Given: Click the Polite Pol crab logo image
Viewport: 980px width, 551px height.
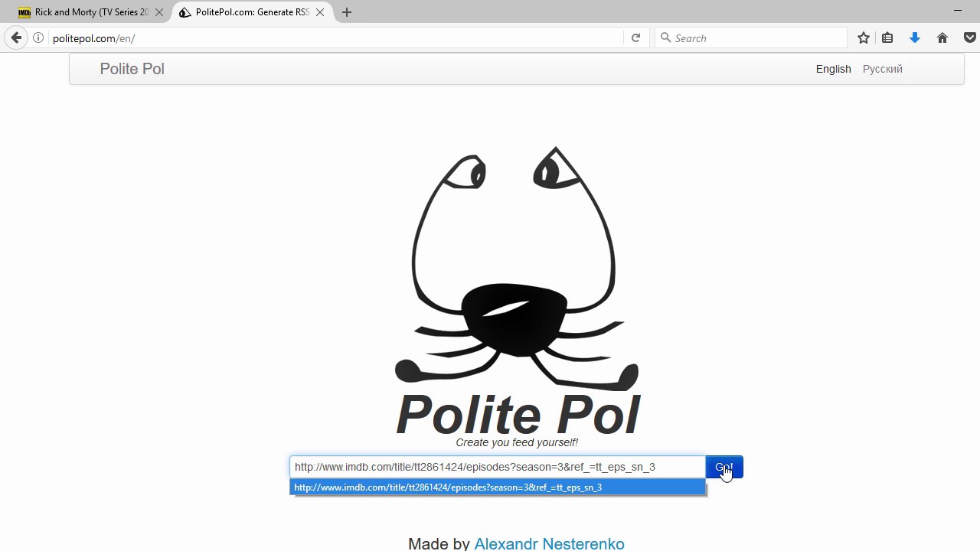Looking at the screenshot, I should click(517, 268).
